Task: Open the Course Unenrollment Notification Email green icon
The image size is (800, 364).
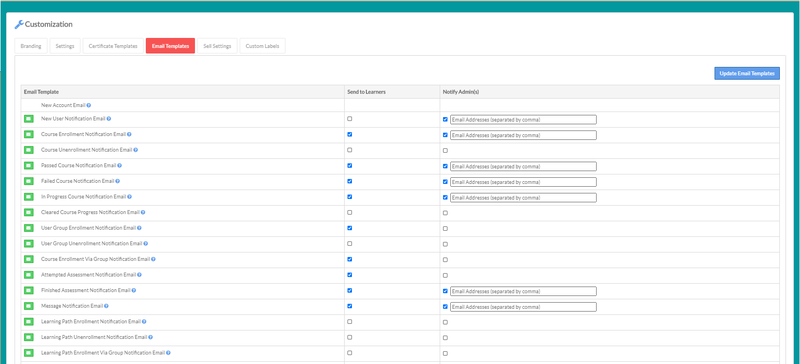Action: (x=29, y=150)
